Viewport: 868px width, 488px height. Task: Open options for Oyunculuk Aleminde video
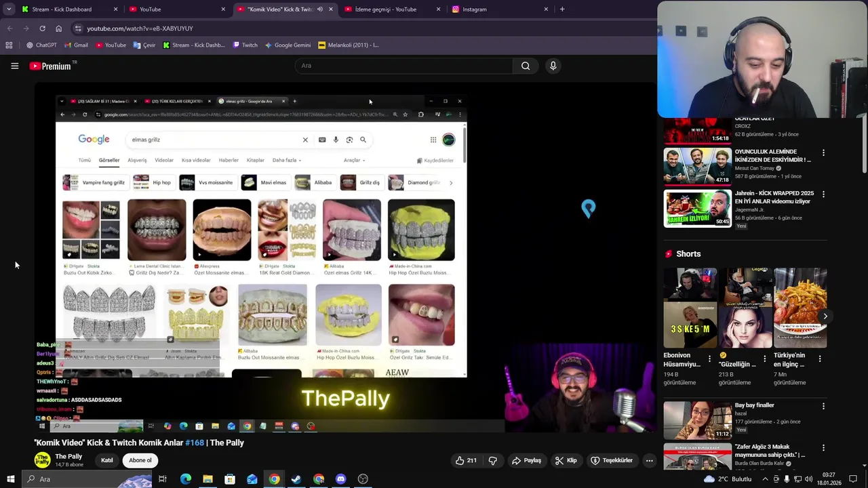click(x=823, y=152)
